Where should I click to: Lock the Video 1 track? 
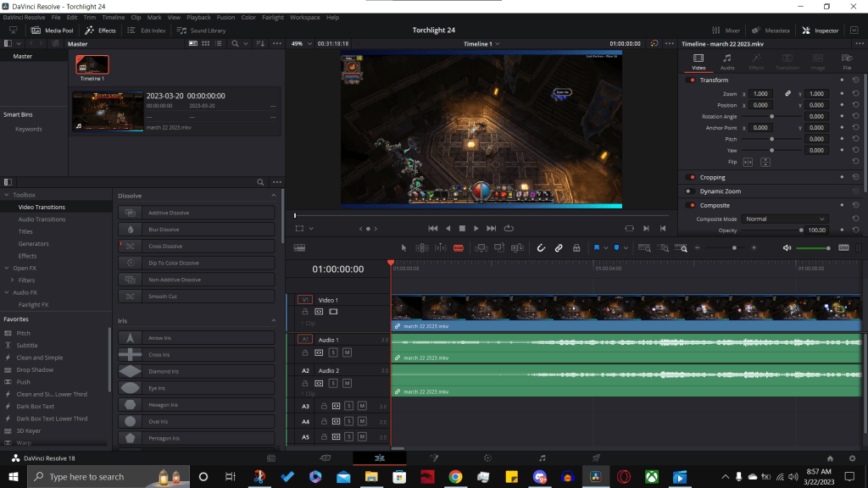tap(305, 312)
